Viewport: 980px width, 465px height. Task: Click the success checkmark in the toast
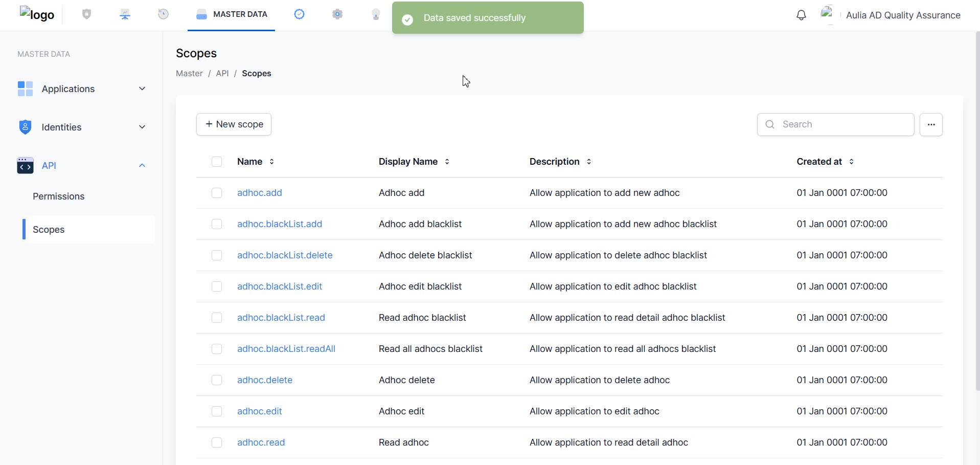407,19
